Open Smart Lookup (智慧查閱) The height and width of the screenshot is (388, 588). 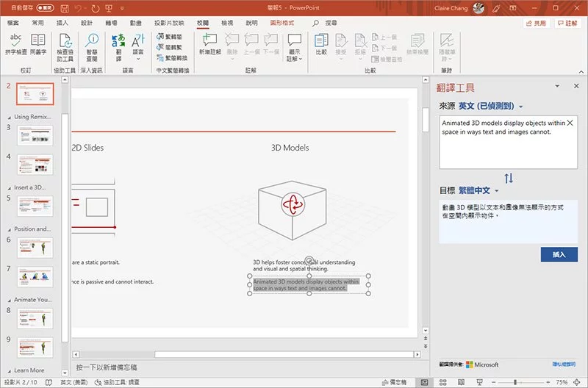(x=92, y=48)
